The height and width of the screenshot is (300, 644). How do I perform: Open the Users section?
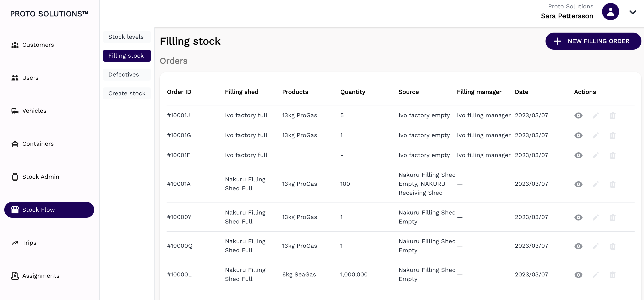tap(49, 78)
